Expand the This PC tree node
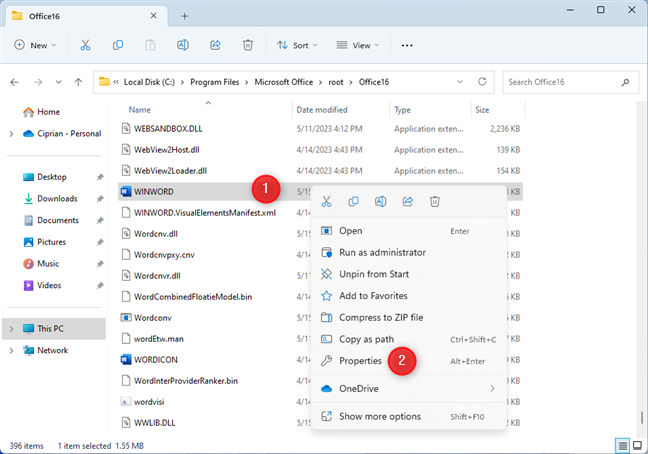Viewport: 648px width, 454px height. 11,329
